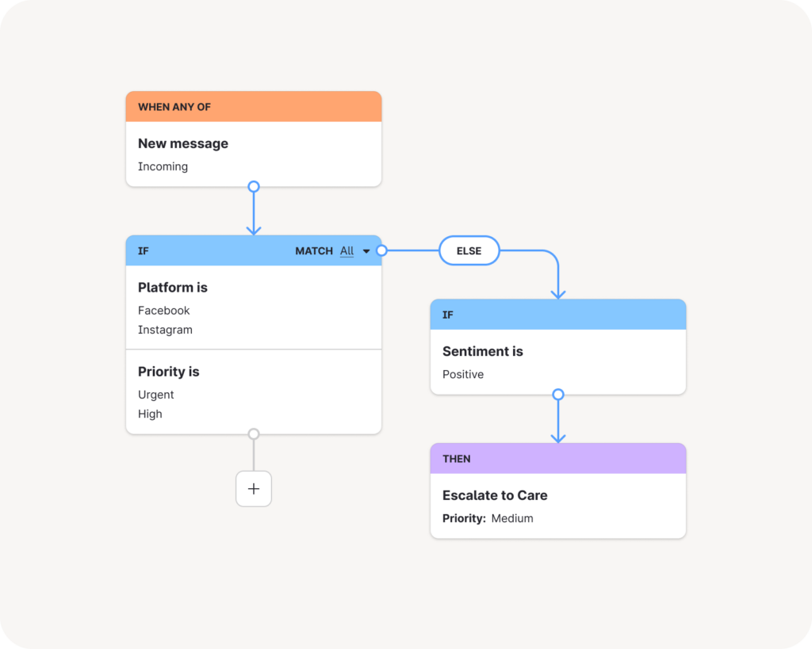The width and height of the screenshot is (812, 649).
Task: Click the Medium priority value
Action: pyautogui.click(x=511, y=518)
